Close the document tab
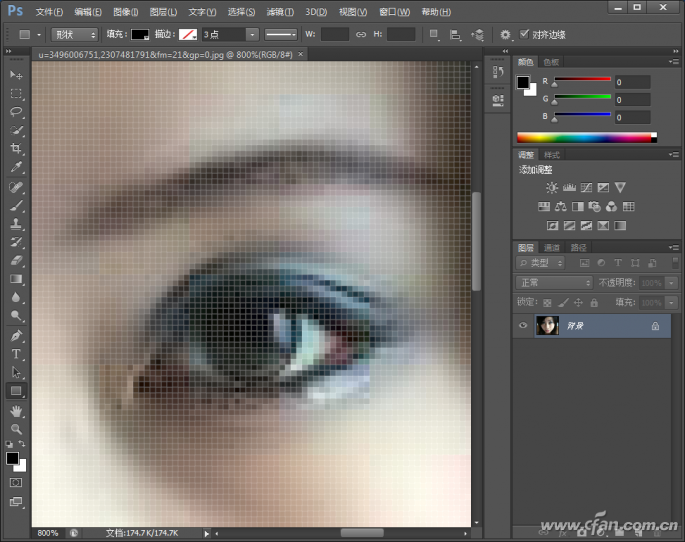685x542 pixels. (301, 54)
